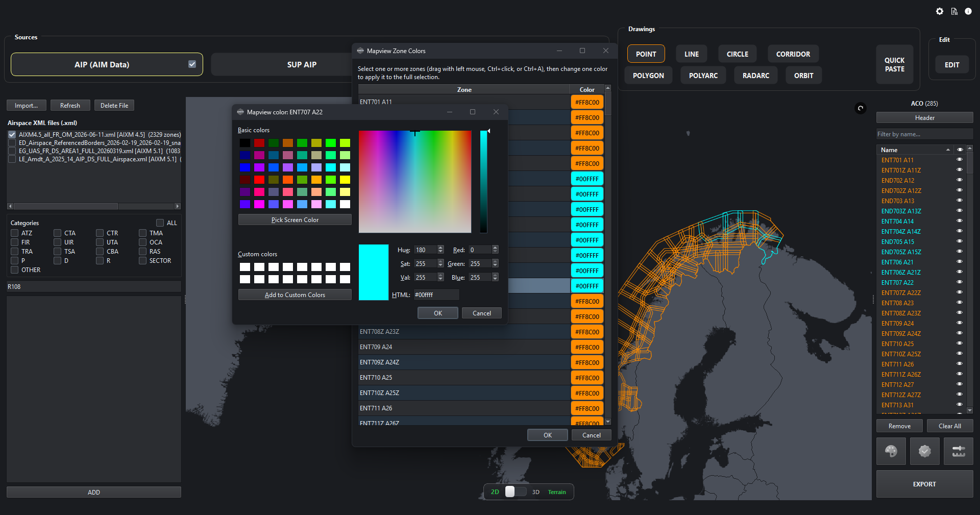Increase the Red spinner value

[x=495, y=248]
